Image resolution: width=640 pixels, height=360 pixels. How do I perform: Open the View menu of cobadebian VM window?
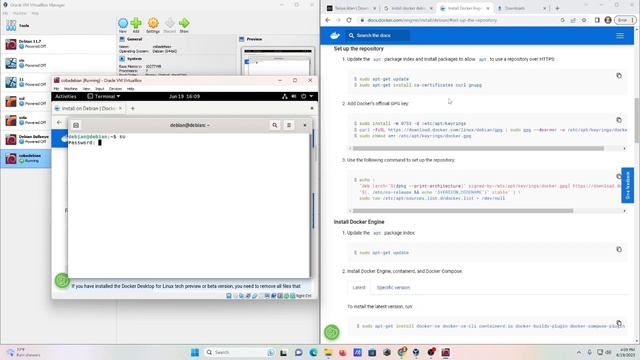87,89
